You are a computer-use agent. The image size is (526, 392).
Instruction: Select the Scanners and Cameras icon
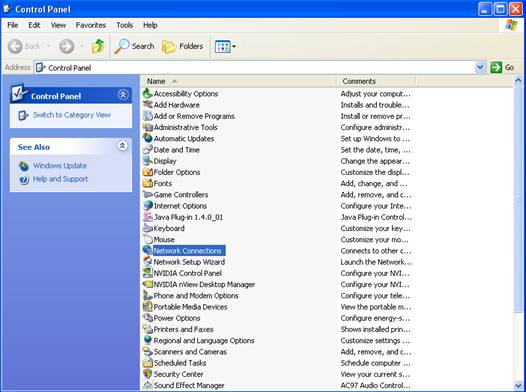click(x=148, y=352)
